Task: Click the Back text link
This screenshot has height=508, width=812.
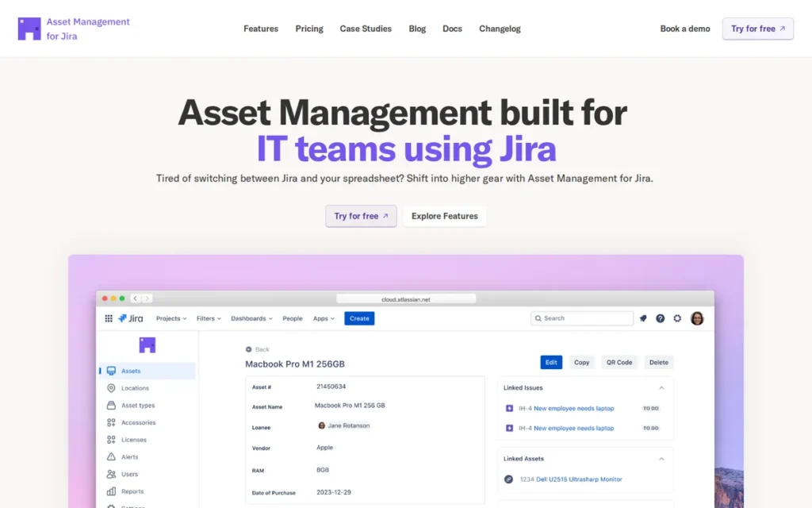Action: pyautogui.click(x=262, y=349)
